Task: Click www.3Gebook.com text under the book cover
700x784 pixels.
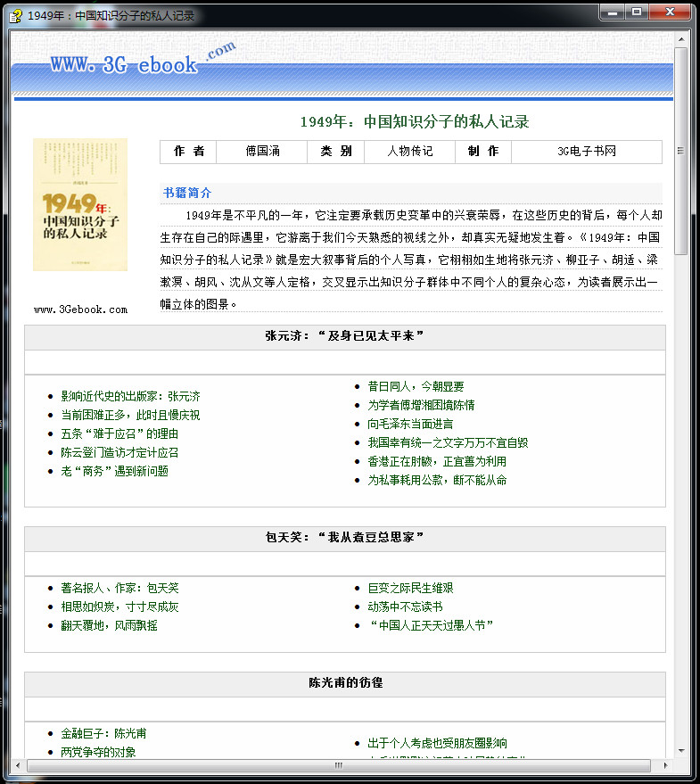Action: click(80, 309)
